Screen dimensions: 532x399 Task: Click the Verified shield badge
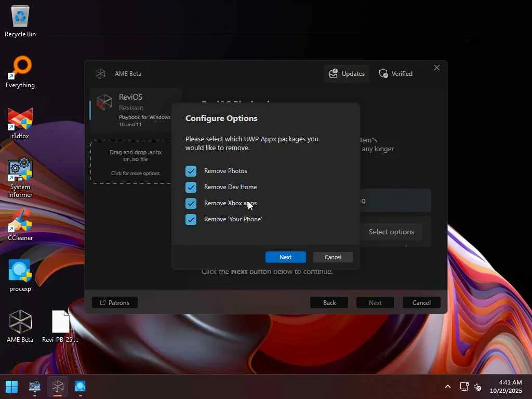pos(395,74)
